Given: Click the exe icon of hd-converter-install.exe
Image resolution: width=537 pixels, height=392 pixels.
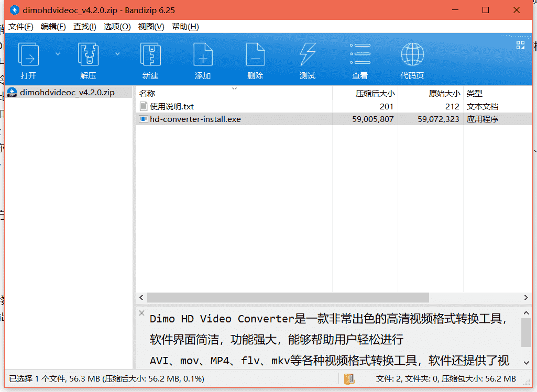Looking at the screenshot, I should point(143,119).
